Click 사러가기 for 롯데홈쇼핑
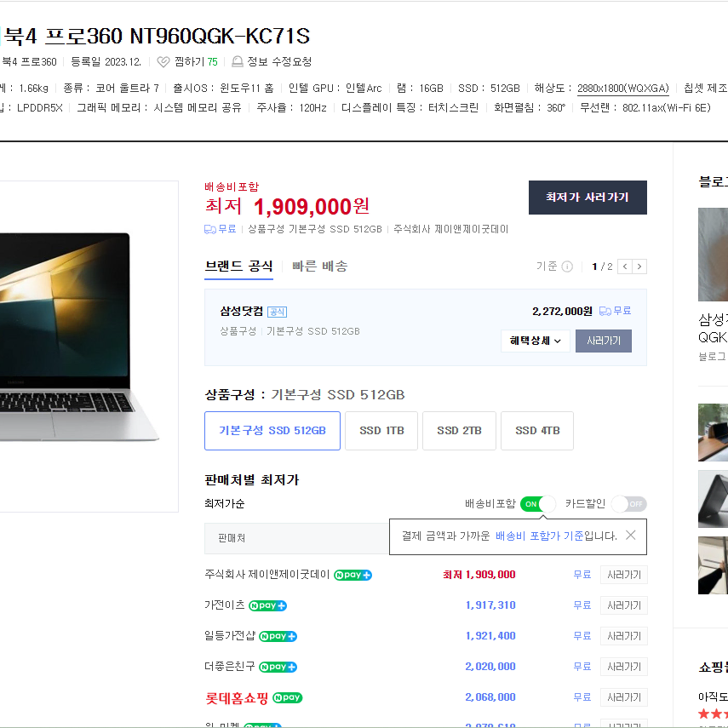 click(x=624, y=697)
